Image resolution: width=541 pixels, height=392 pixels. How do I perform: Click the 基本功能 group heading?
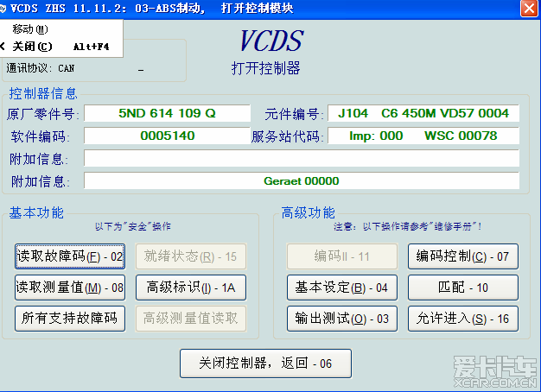[36, 212]
